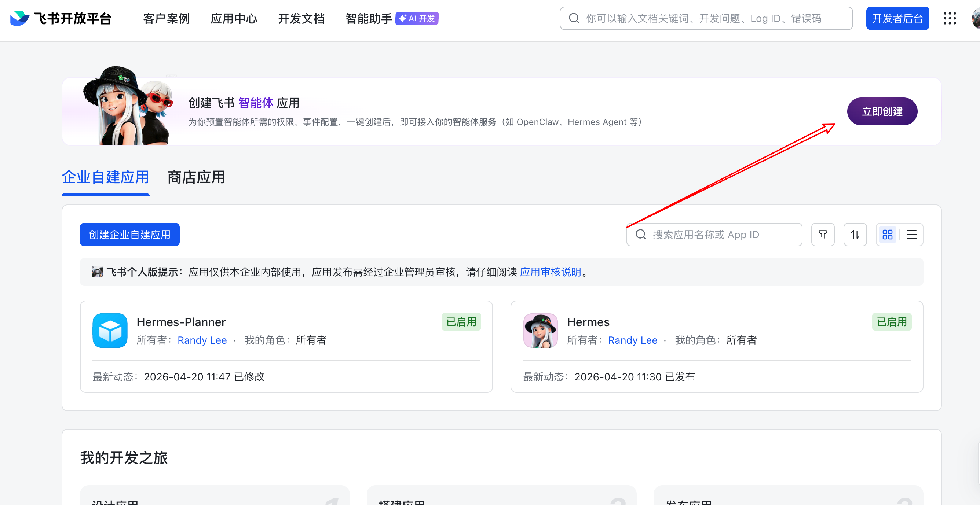The height and width of the screenshot is (505, 980).
Task: Open the 应用审核说明 link
Action: tap(551, 272)
